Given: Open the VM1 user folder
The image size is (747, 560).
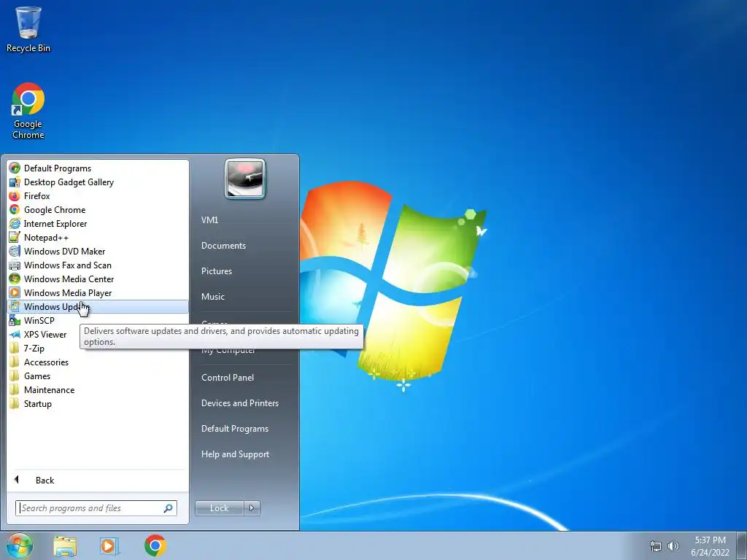Looking at the screenshot, I should [x=209, y=220].
